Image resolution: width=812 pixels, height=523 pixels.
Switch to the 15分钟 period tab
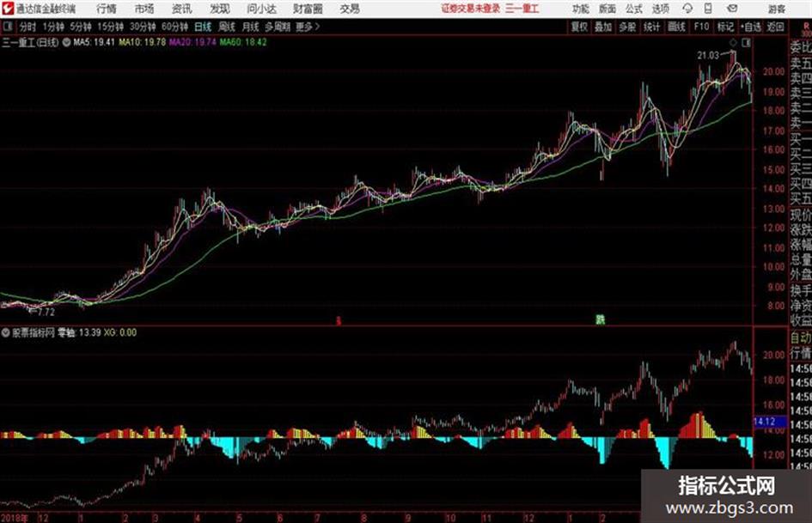pos(110,27)
